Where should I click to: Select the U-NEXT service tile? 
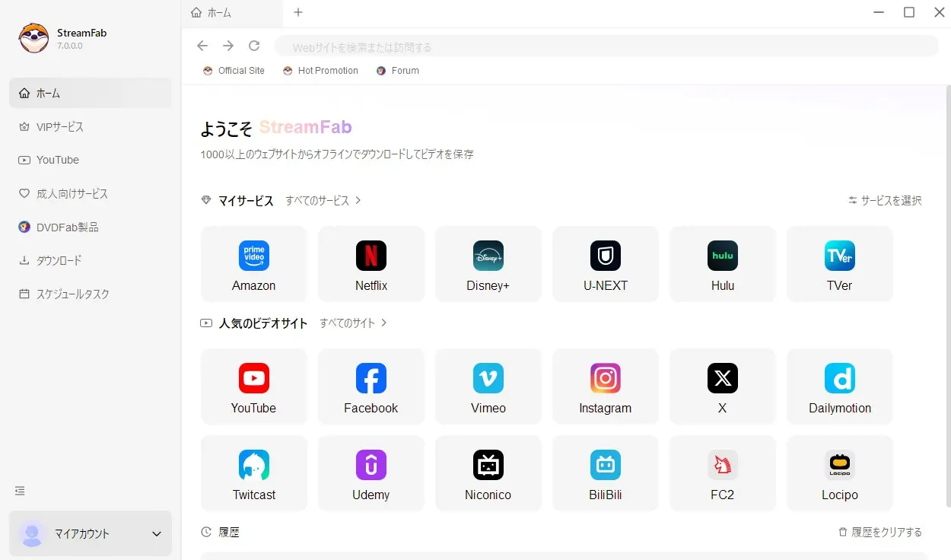click(x=605, y=263)
